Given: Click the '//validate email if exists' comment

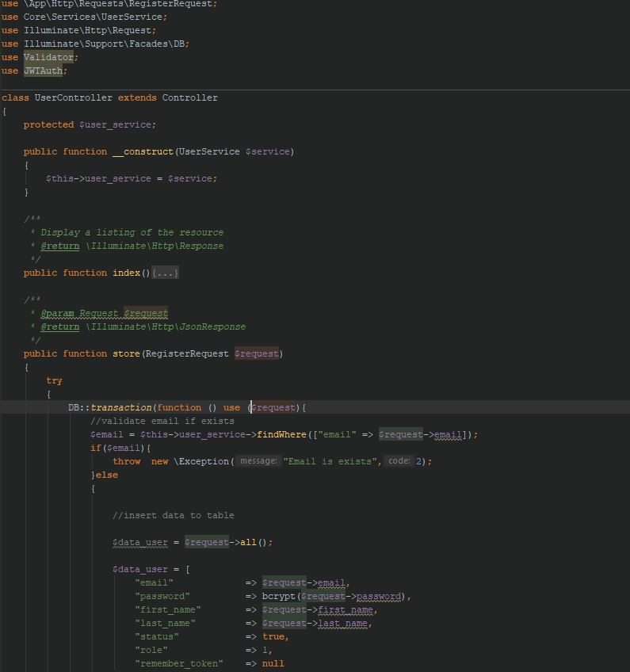Looking at the screenshot, I should pyautogui.click(x=162, y=422).
